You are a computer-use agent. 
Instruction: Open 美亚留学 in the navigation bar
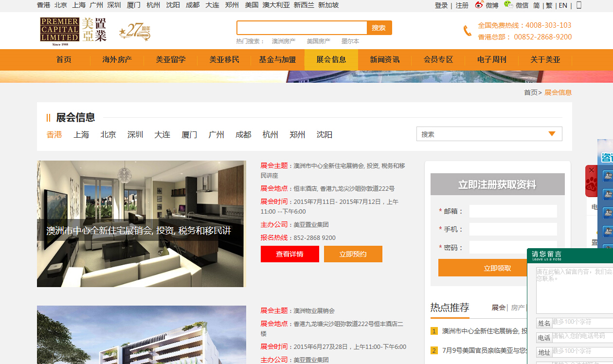click(x=171, y=60)
